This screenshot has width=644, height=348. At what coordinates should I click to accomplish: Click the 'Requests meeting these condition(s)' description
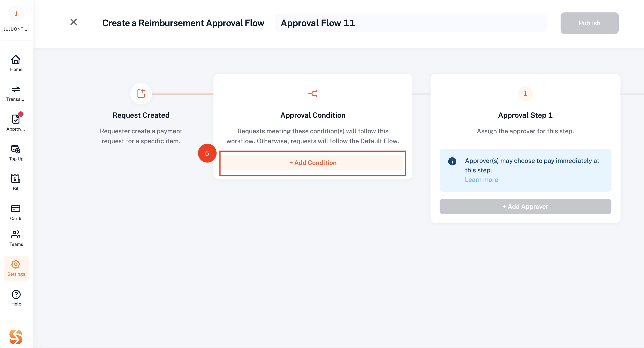click(x=313, y=136)
